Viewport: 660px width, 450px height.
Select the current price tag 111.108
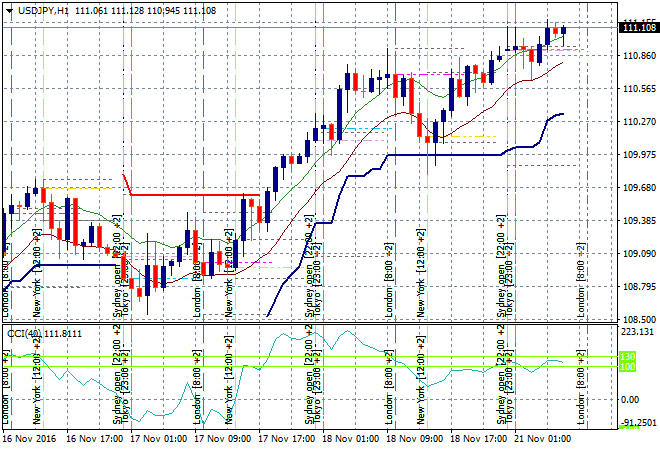click(x=638, y=28)
